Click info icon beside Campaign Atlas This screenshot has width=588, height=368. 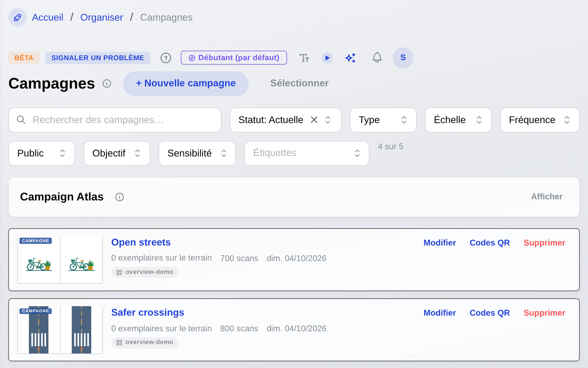119,197
